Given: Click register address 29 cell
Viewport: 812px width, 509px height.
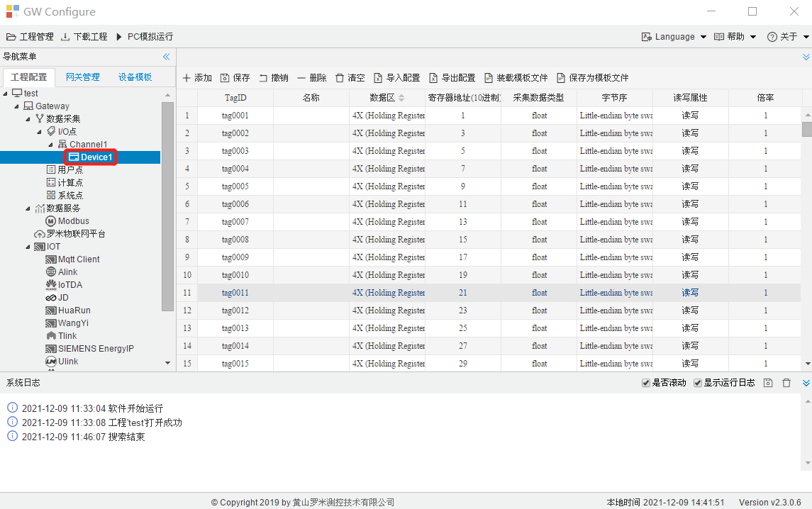Looking at the screenshot, I should (463, 364).
